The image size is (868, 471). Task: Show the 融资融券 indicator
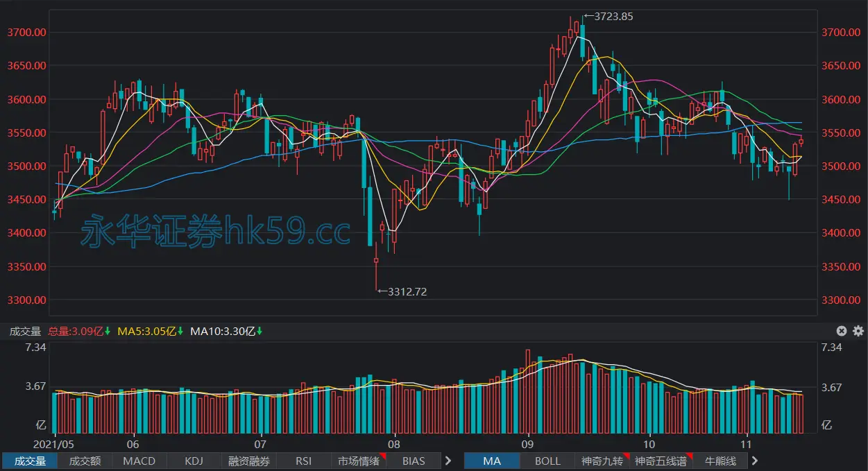(x=249, y=461)
